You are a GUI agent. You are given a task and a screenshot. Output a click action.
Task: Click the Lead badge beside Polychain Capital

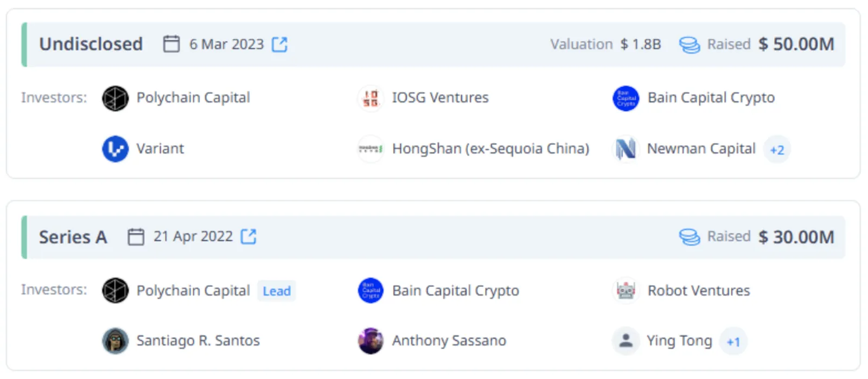pos(277,291)
